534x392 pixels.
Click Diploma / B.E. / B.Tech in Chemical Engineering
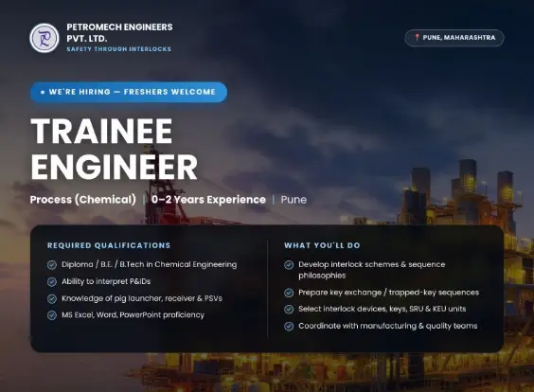150,264
